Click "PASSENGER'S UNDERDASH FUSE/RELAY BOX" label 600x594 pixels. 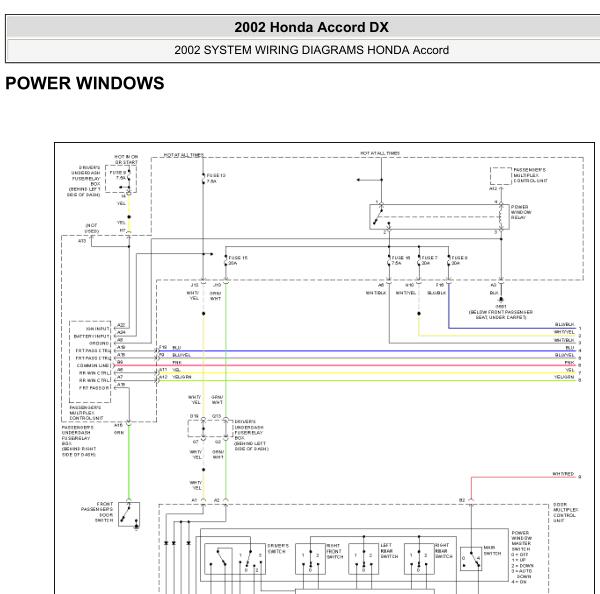point(79,441)
